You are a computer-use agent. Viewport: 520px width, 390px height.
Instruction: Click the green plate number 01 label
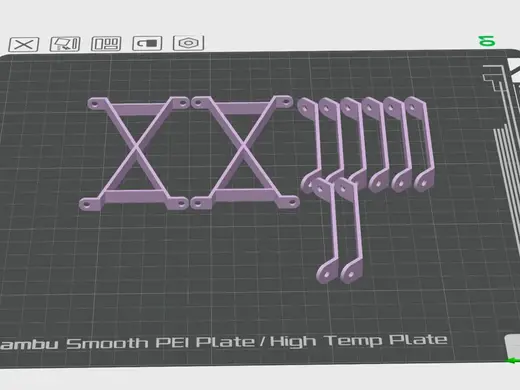(x=487, y=41)
